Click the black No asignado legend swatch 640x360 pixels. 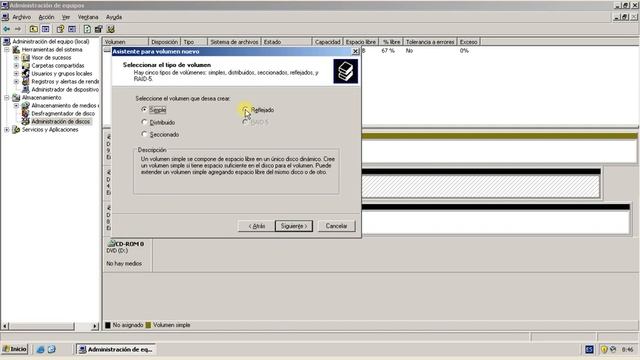point(108,325)
